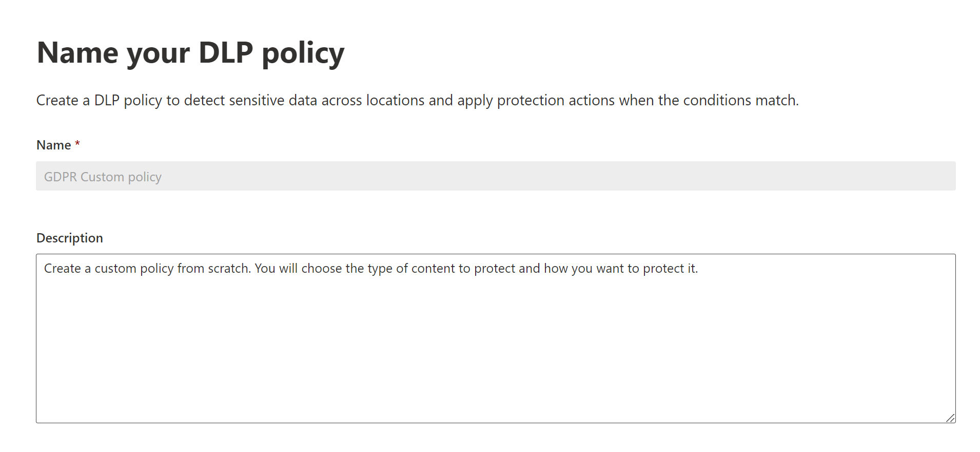The width and height of the screenshot is (980, 452).
Task: Click the DLP policy intro sentence below heading
Action: click(x=417, y=100)
